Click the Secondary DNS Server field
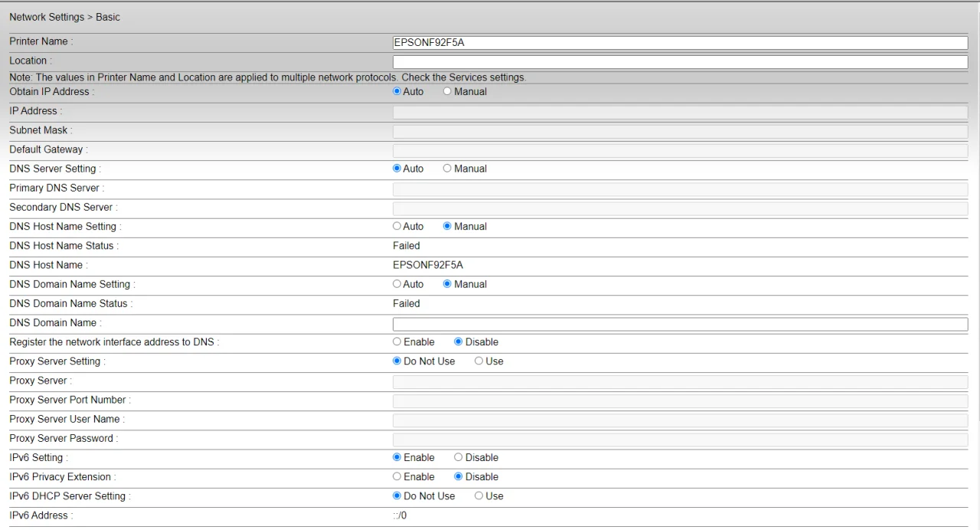This screenshot has width=980, height=530. pyautogui.click(x=680, y=208)
